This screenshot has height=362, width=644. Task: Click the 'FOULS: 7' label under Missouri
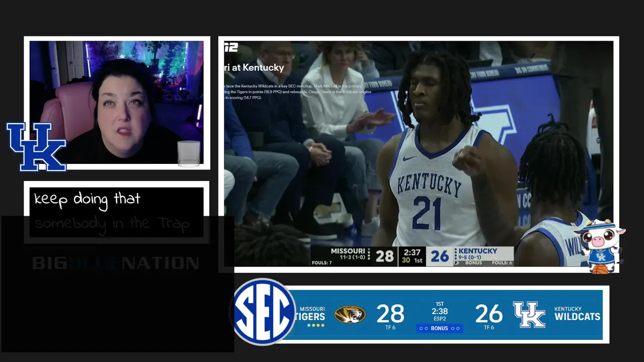click(x=321, y=262)
